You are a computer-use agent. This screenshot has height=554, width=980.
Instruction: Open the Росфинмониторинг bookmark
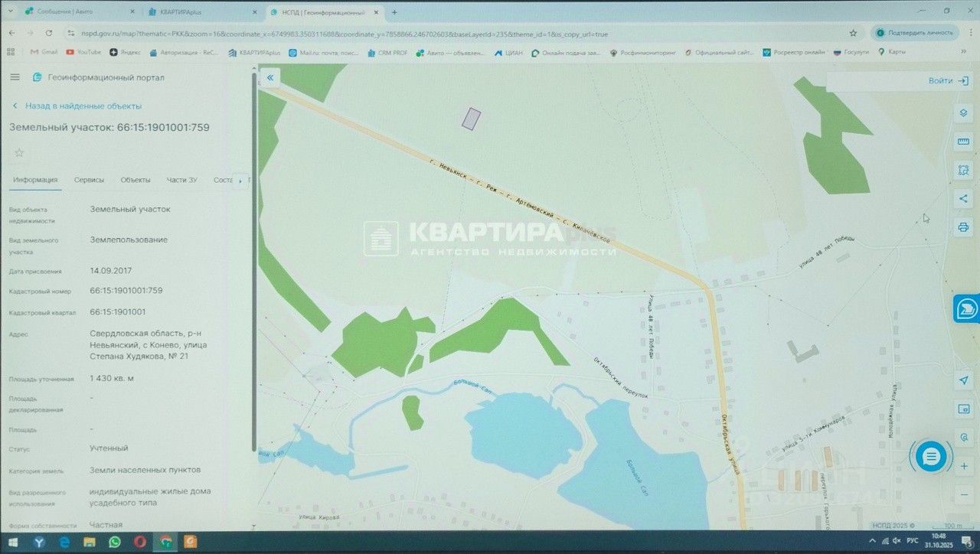[x=643, y=52]
